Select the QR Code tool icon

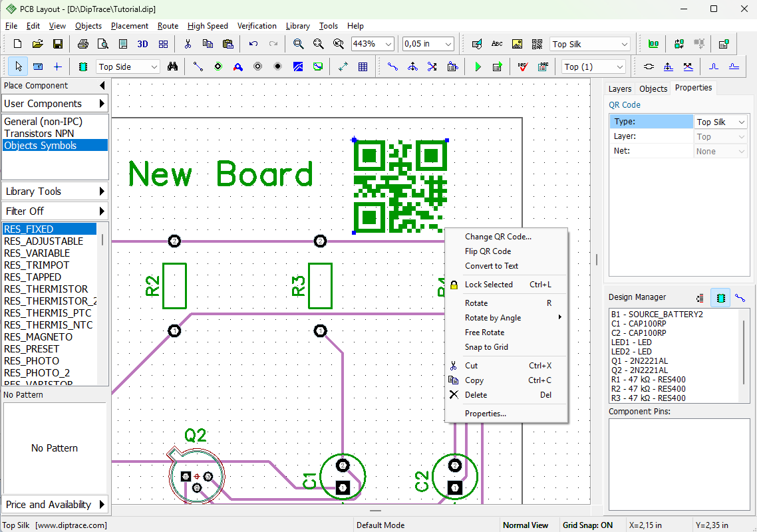(x=537, y=44)
